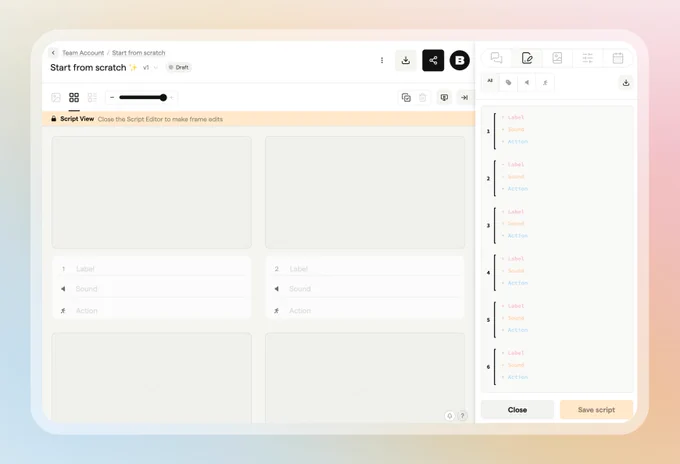
Task: Click Label line of script block 2
Action: pos(515,165)
